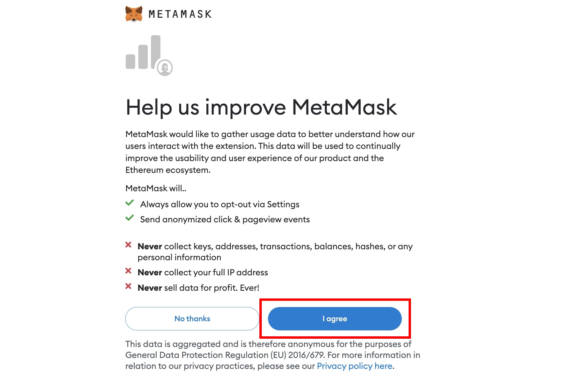Click the usage data description paragraph
The width and height of the screenshot is (562, 392).
click(269, 152)
